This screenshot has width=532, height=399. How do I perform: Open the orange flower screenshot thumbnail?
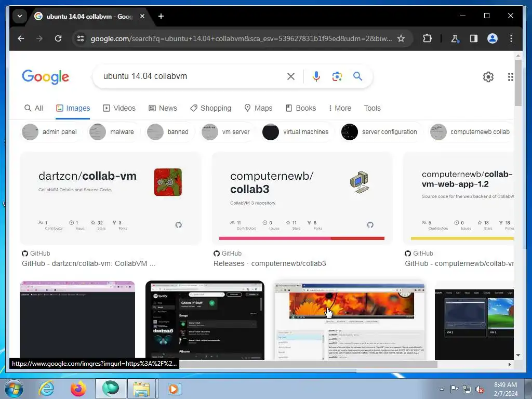(350, 320)
